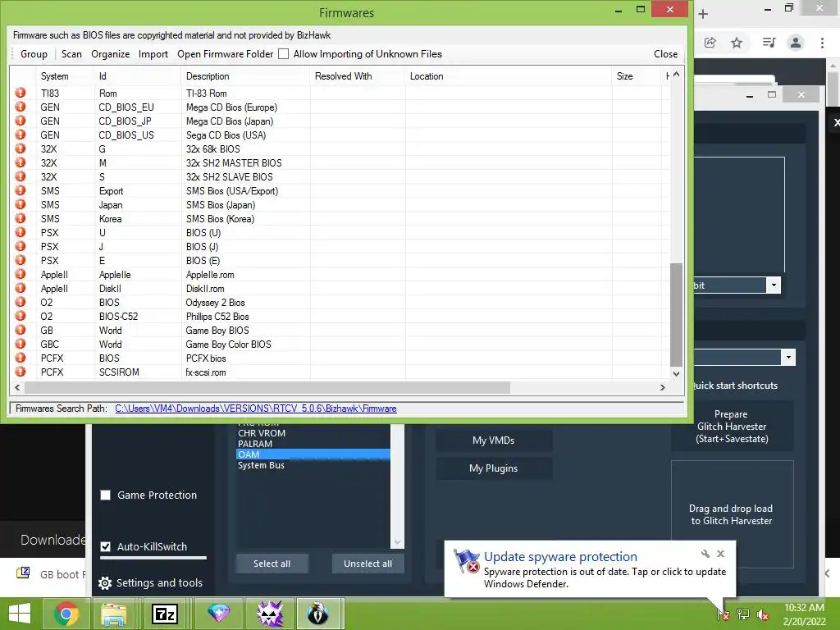Open 7-Zip from the taskbar
Viewport: 840px width, 630px height.
[x=164, y=614]
